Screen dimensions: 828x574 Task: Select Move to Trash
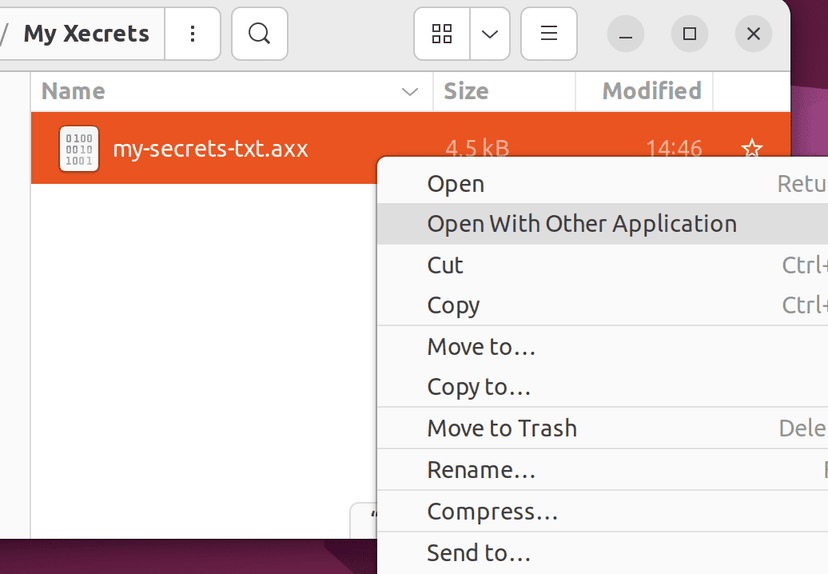603,428
